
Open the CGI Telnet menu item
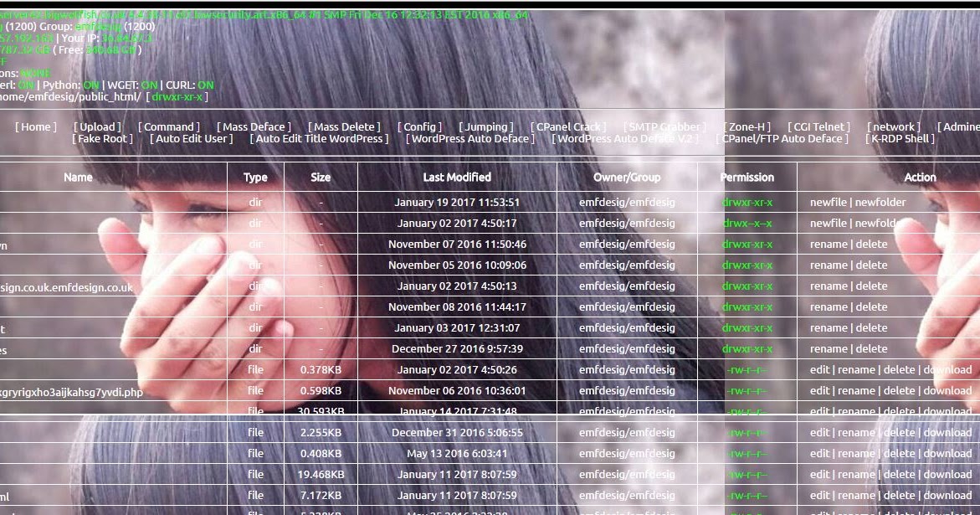(x=818, y=127)
